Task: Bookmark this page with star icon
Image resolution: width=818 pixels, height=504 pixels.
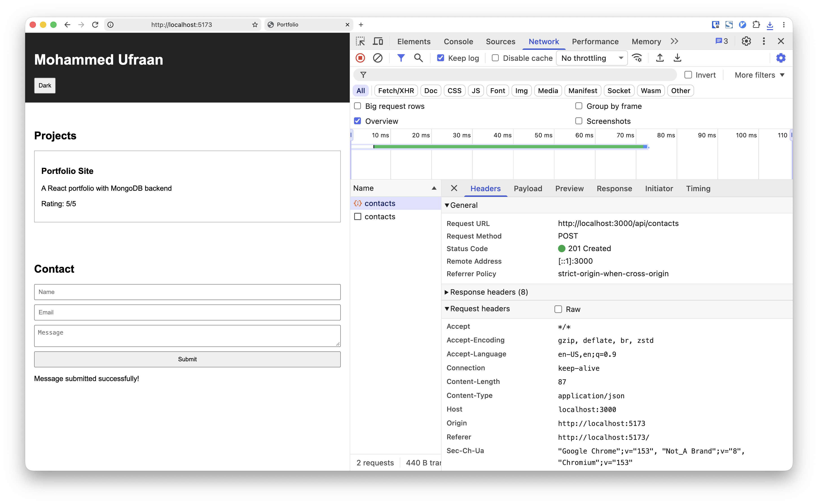Action: [255, 25]
